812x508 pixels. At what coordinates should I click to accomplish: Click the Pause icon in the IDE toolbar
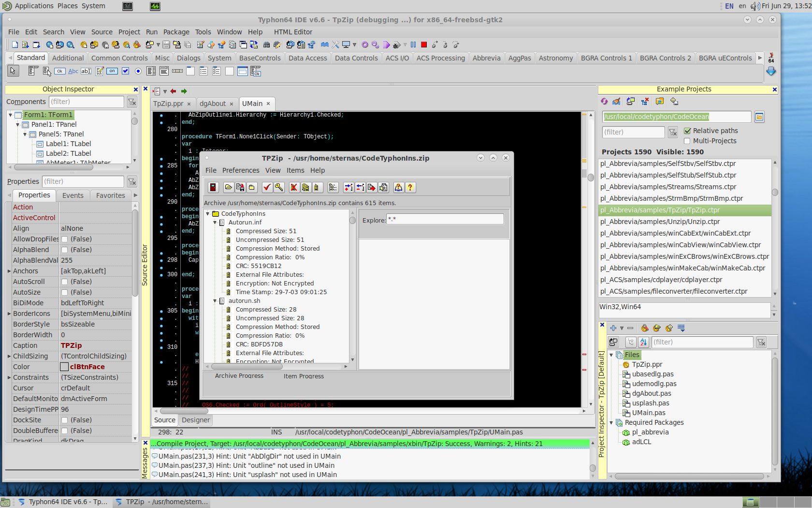[413, 45]
